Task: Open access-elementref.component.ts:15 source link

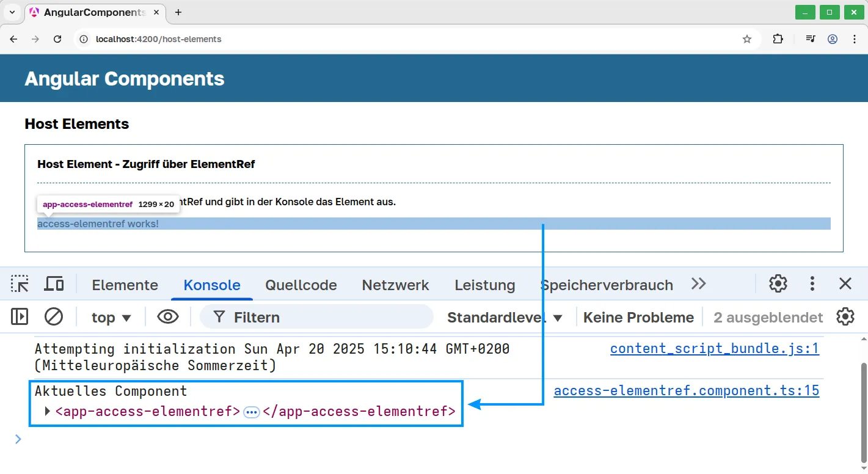Action: [x=687, y=391]
